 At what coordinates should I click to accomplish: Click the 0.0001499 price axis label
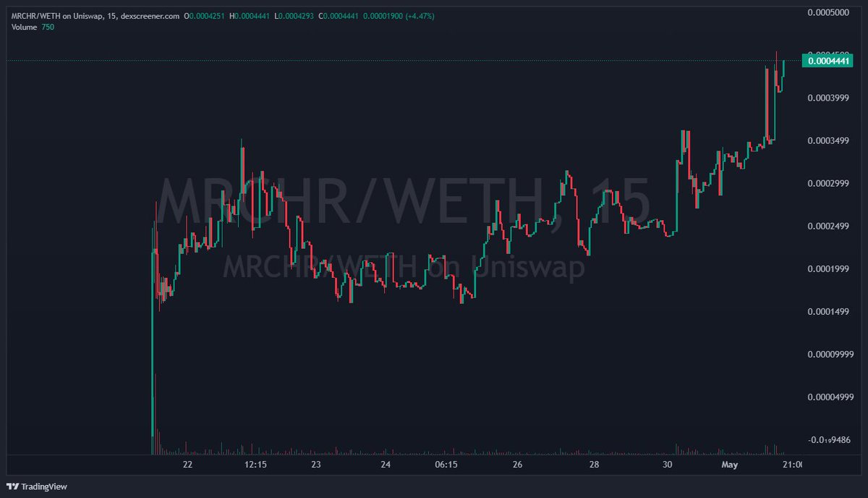coord(828,311)
